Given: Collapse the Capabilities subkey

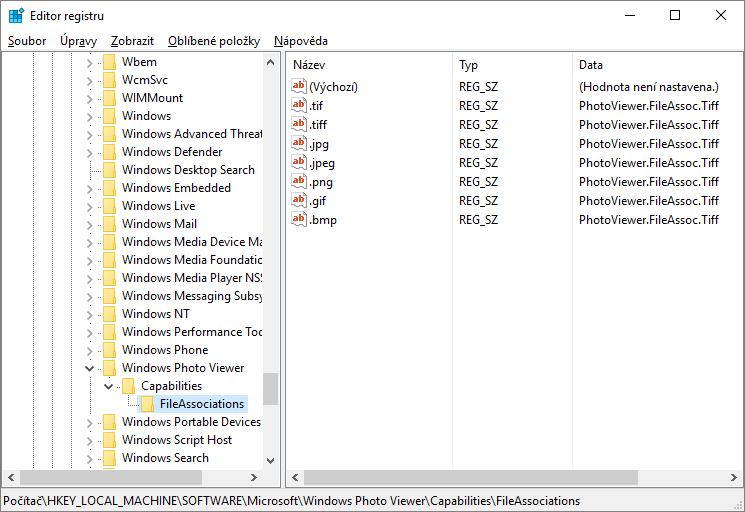Looking at the screenshot, I should point(108,386).
